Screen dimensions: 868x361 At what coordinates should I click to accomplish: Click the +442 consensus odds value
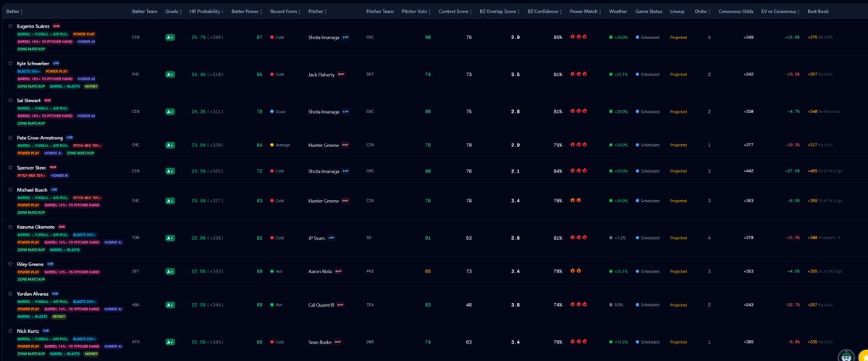click(x=749, y=171)
